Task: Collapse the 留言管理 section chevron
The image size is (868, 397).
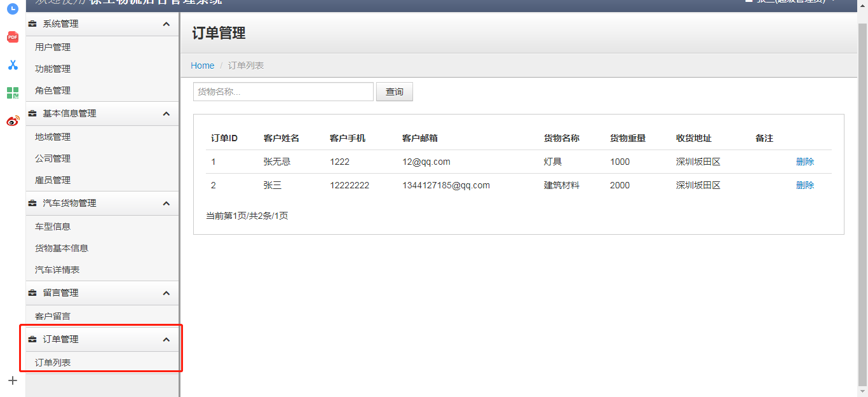Action: [166, 293]
